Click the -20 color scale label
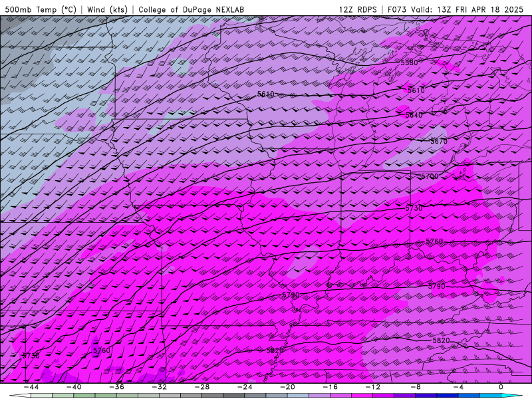The height and width of the screenshot is (399, 532). [x=287, y=387]
